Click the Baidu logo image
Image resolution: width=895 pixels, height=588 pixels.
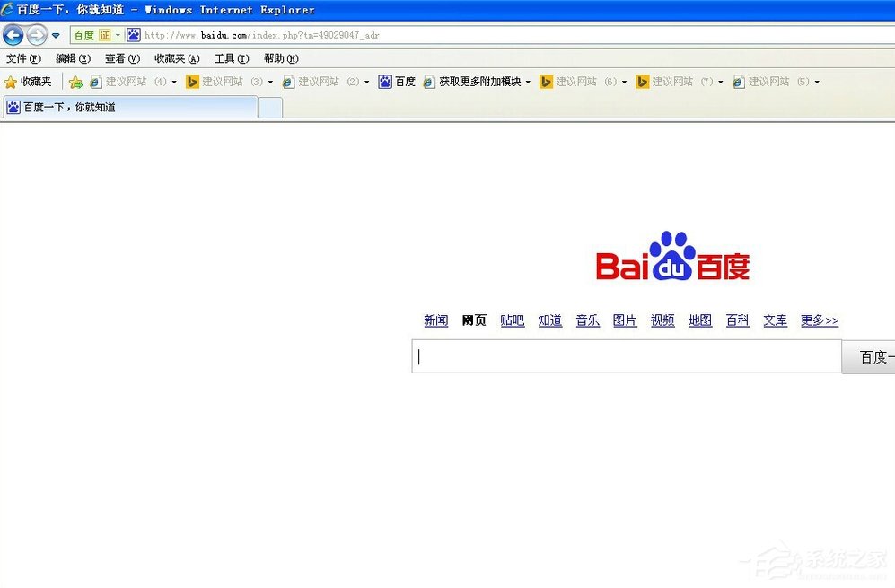pyautogui.click(x=672, y=257)
